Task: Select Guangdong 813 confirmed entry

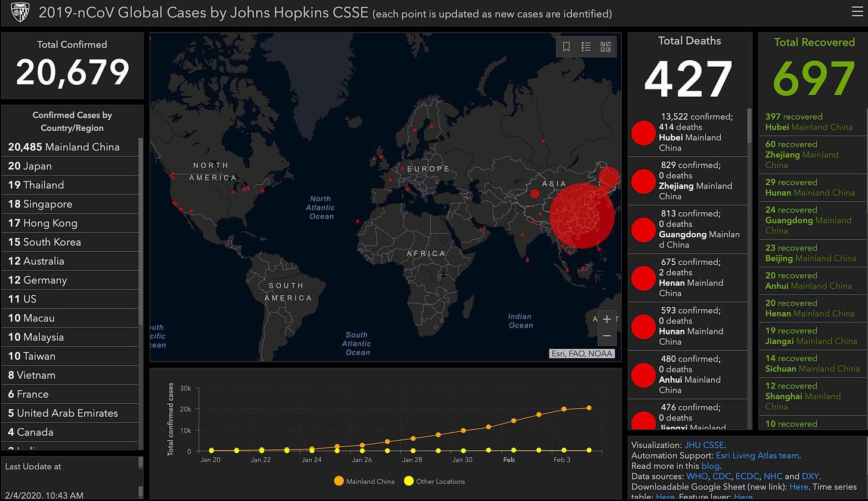Action: [688, 229]
